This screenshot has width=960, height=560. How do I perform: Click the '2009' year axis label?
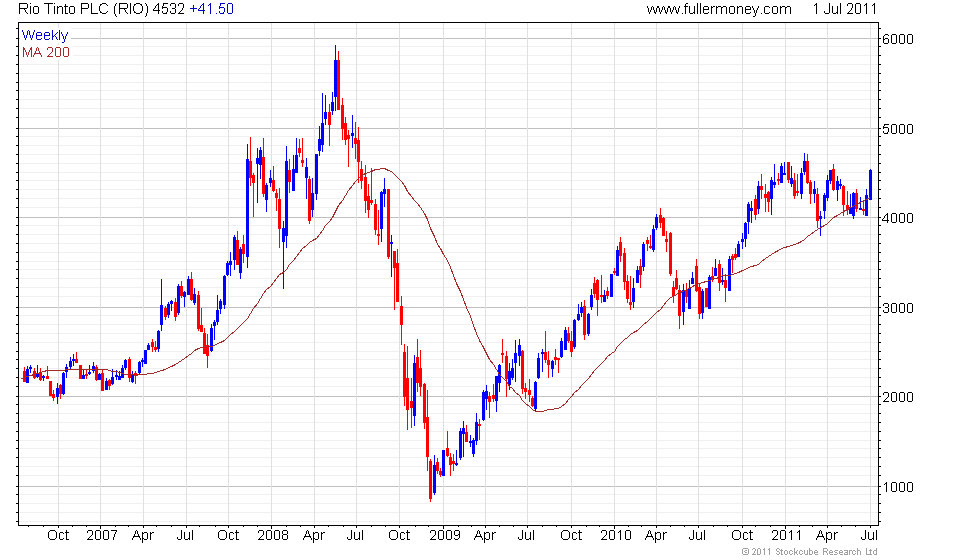pos(444,536)
